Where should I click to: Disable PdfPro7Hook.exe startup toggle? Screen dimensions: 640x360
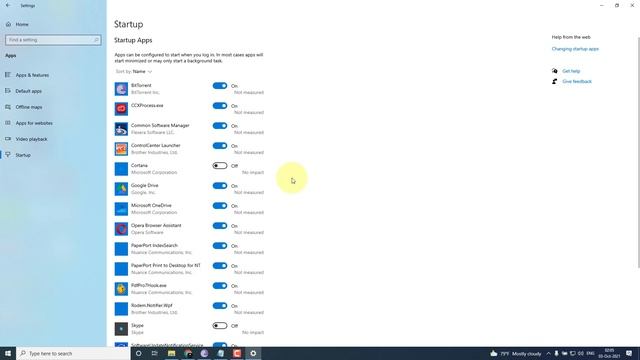point(220,286)
